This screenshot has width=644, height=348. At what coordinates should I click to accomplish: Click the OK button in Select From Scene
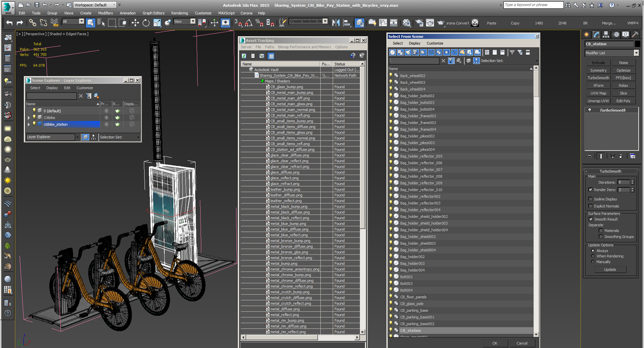pos(495,343)
